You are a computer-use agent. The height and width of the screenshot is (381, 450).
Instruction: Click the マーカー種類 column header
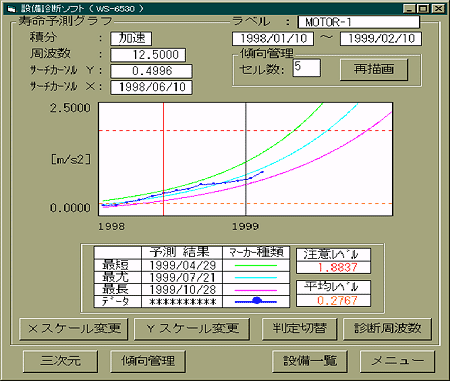[x=256, y=253]
